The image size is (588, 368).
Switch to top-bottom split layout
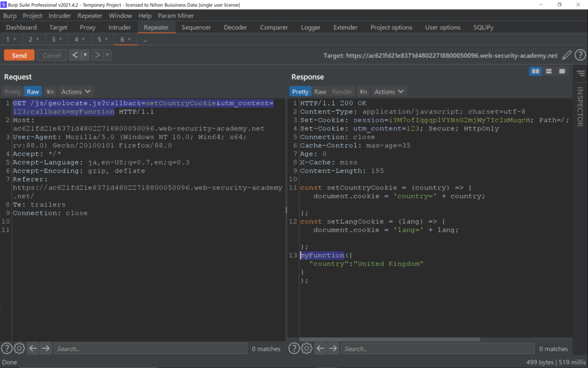tap(549, 72)
